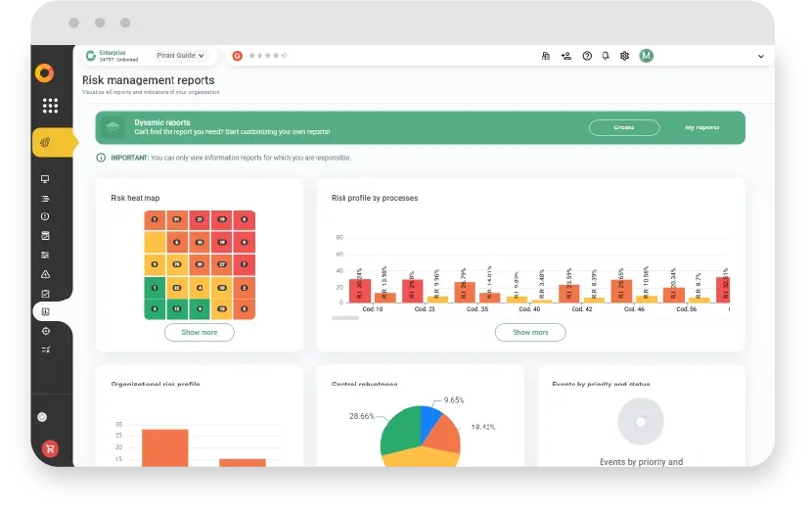
Task: Click the star rating next to G2 logo
Action: (x=268, y=56)
